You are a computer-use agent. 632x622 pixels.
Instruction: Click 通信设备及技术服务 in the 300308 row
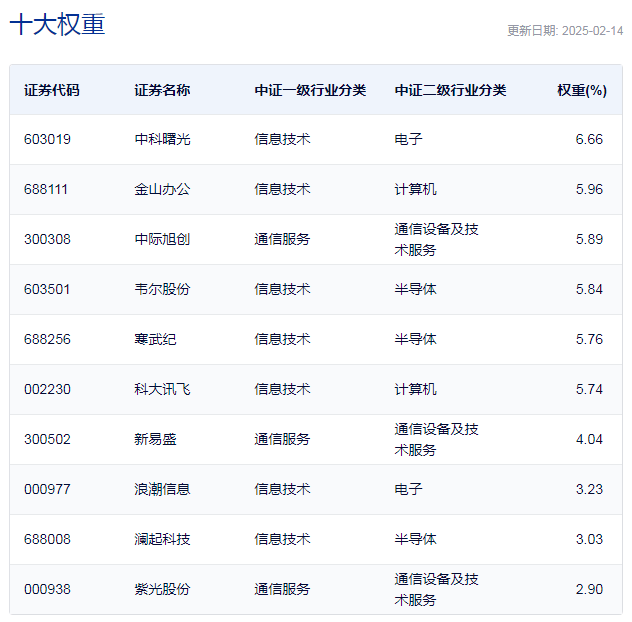437,239
